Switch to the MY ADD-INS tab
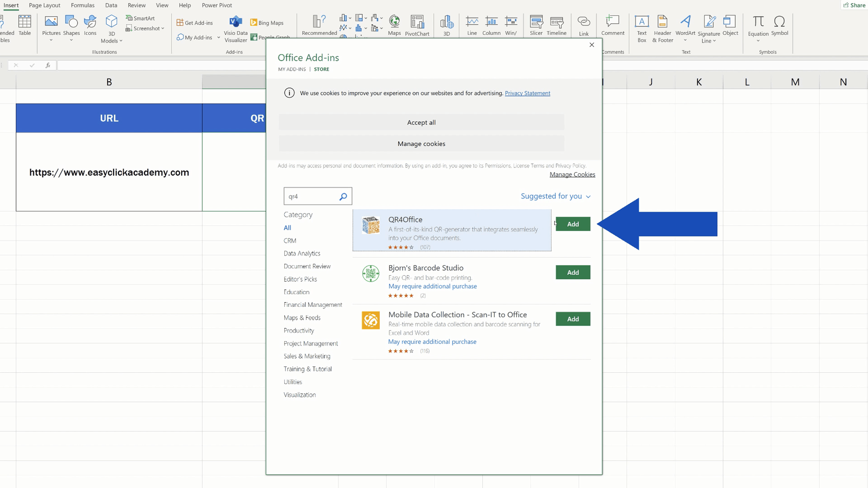Screen dimensions: 868x488 click(x=292, y=69)
